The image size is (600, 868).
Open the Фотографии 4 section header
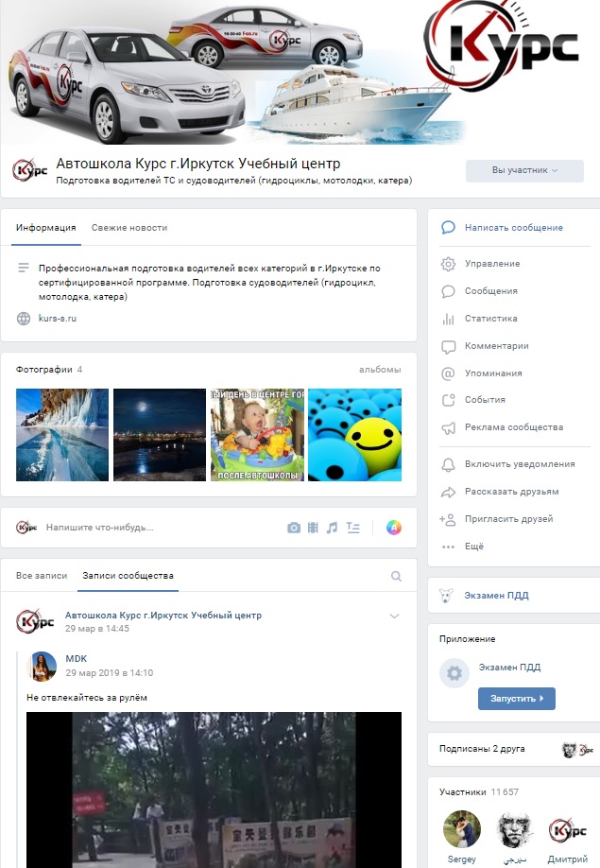click(49, 370)
